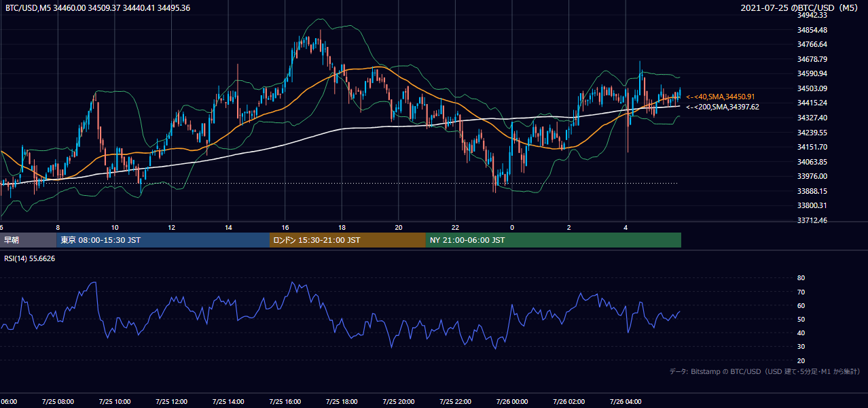The width and height of the screenshot is (868, 408).
Task: Click the 200 SMA white value label
Action: coord(723,107)
